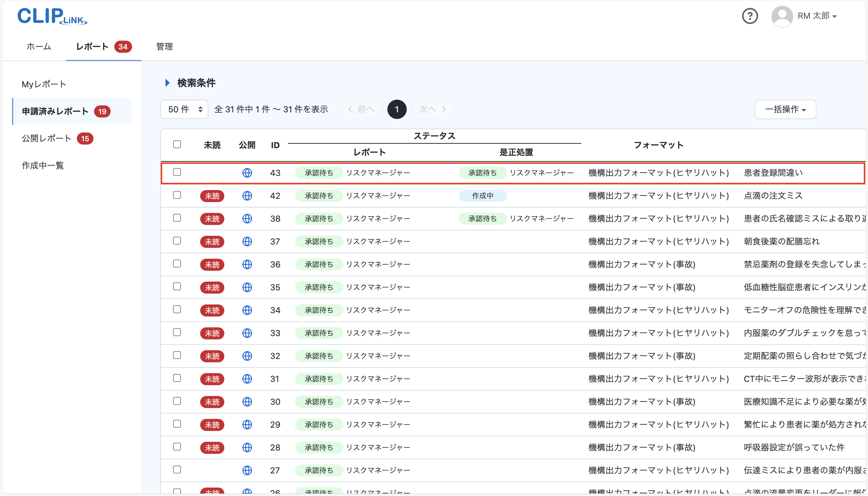Open the public globe icon on report 43
Screen dimensions: 868x496
click(x=247, y=173)
